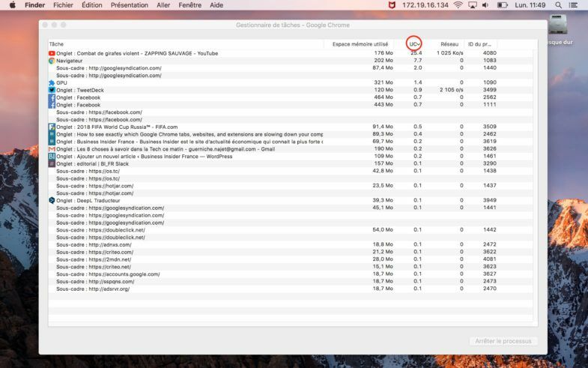Click the BI icon of the WordPress tab
Image resolution: width=588 pixels, height=368 pixels.
pyautogui.click(x=52, y=157)
